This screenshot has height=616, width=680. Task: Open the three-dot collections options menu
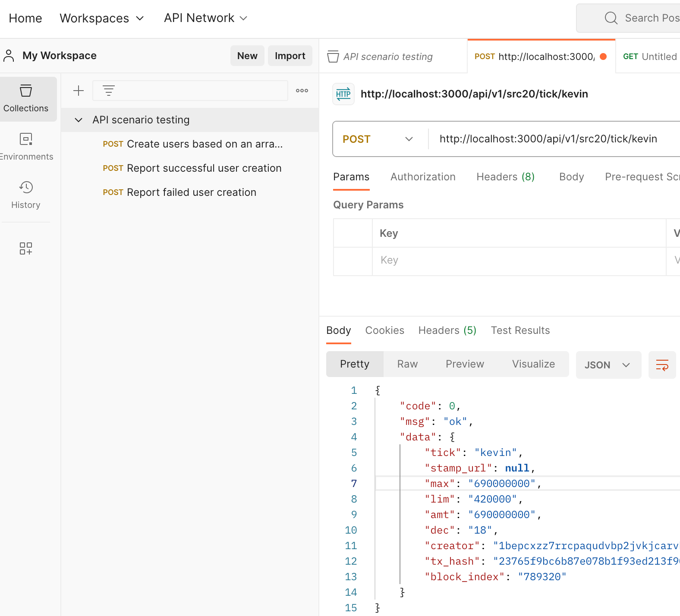click(302, 91)
